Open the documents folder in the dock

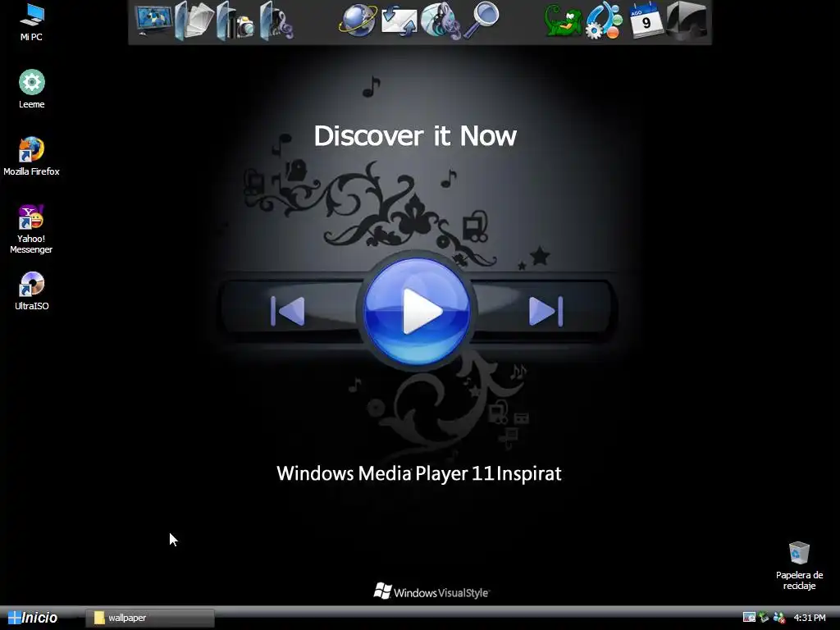pos(194,21)
